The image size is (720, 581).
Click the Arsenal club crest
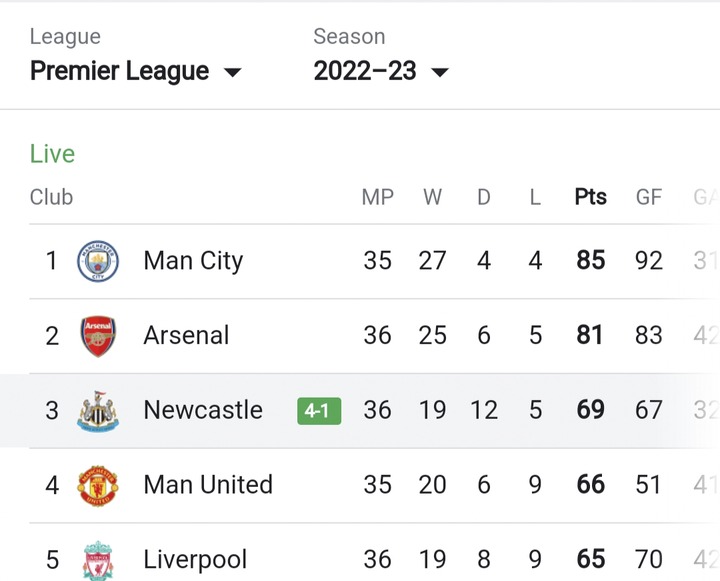(x=98, y=336)
